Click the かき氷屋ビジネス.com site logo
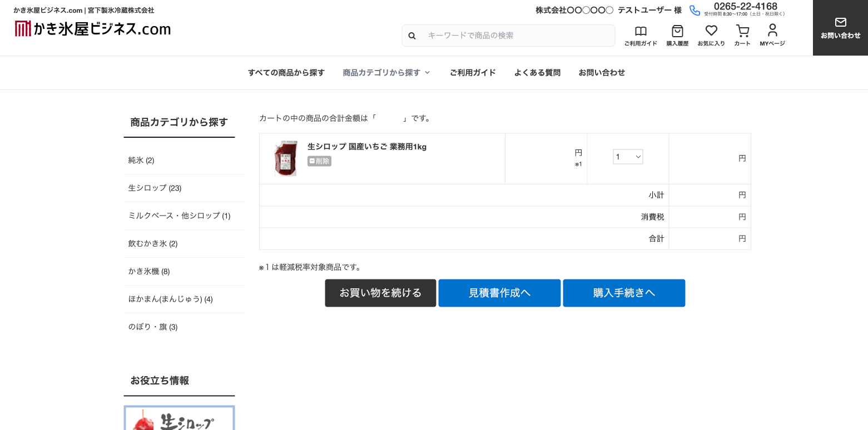 (93, 28)
